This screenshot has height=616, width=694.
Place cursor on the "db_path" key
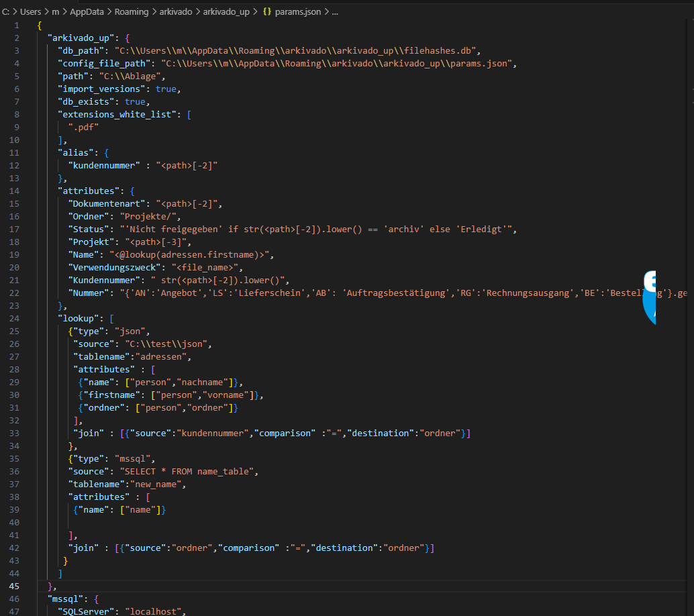(x=83, y=51)
